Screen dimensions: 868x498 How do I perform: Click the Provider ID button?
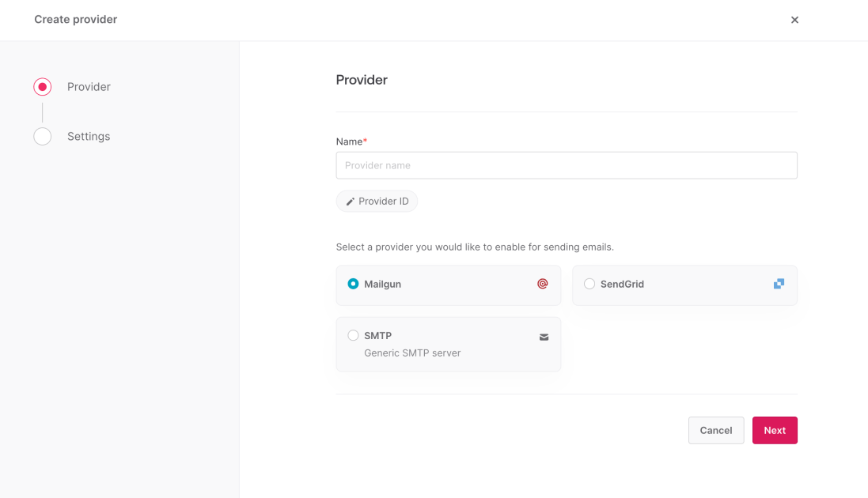click(377, 201)
